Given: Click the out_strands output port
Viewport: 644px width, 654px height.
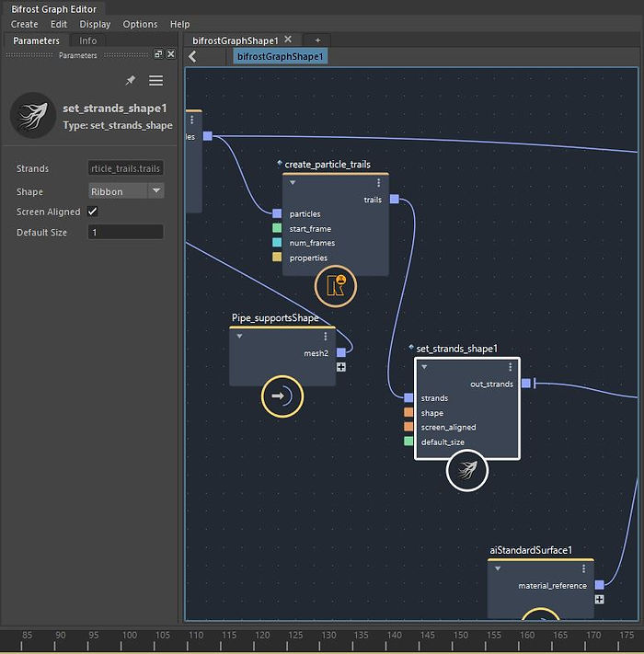Looking at the screenshot, I should click(x=526, y=384).
